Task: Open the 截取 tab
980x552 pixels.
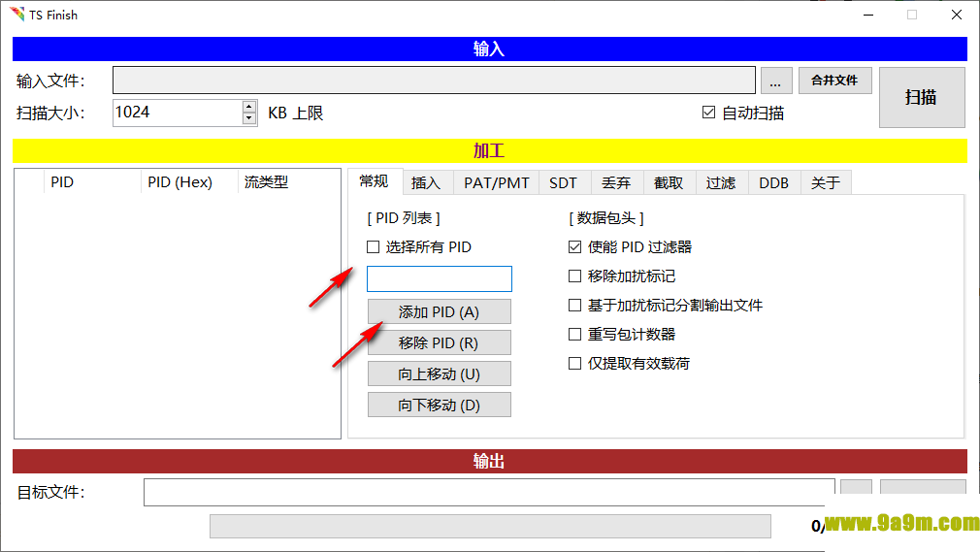Action: [669, 183]
